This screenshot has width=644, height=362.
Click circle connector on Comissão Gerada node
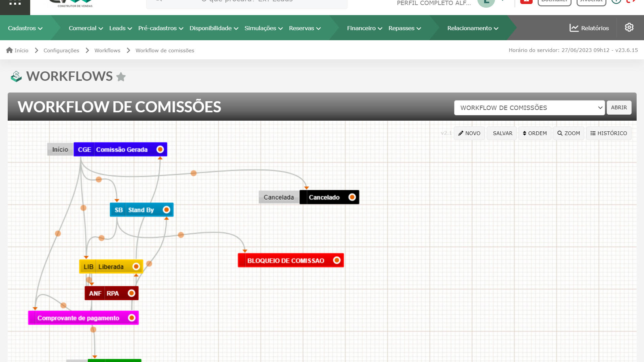[x=160, y=149]
